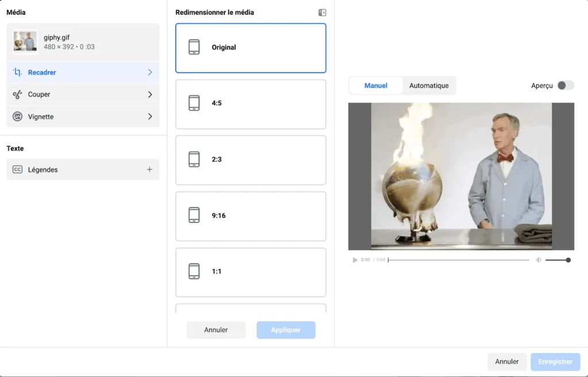Click the phone icon in the 1:1 card
This screenshot has width=588, height=377.
[194, 271]
